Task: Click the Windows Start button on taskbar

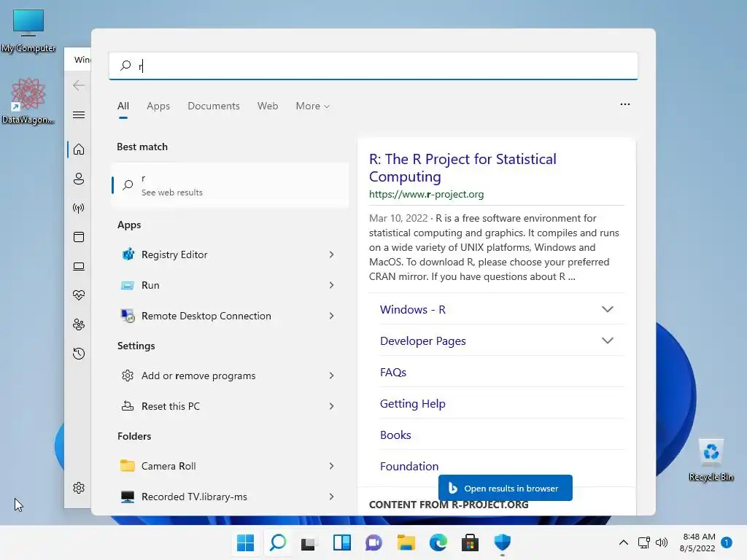Action: 245,542
